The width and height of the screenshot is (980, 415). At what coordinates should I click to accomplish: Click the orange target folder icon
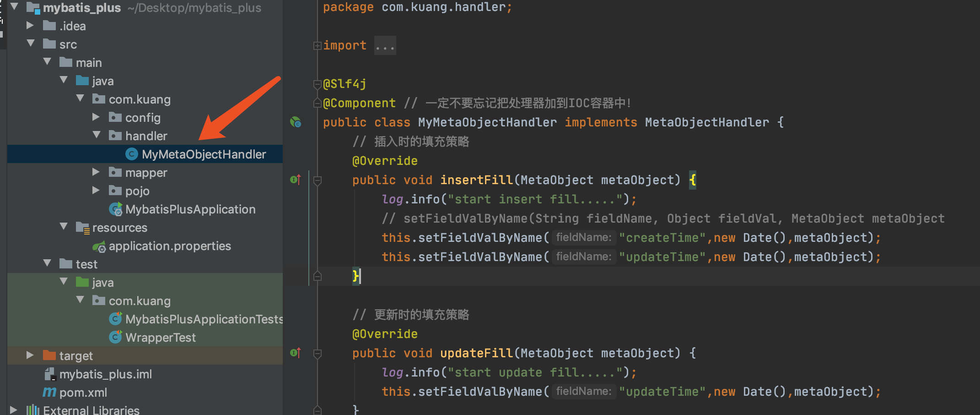pos(49,355)
